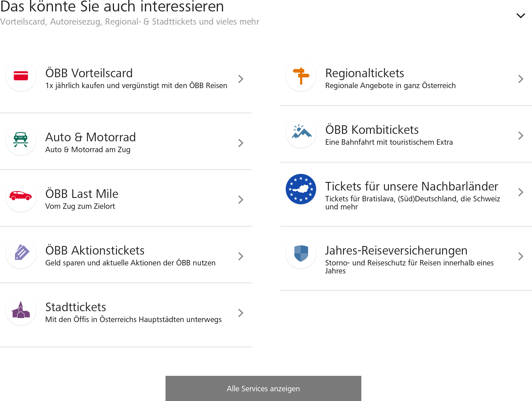The width and height of the screenshot is (532, 401).
Task: Click the purple ticket tag Aktionstickets icon
Action: tap(21, 253)
